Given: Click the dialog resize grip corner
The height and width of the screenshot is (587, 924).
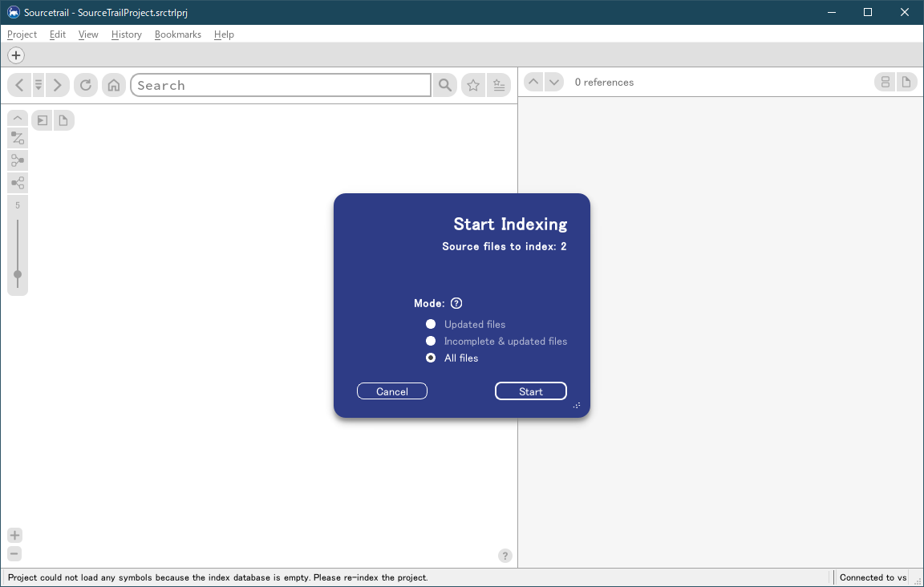Looking at the screenshot, I should click(577, 406).
